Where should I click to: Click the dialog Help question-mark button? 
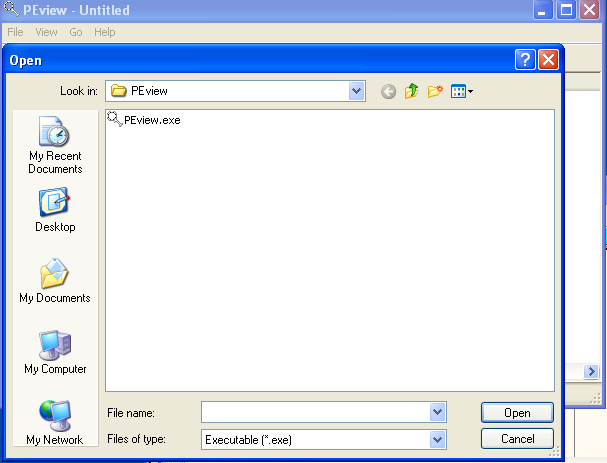point(525,60)
